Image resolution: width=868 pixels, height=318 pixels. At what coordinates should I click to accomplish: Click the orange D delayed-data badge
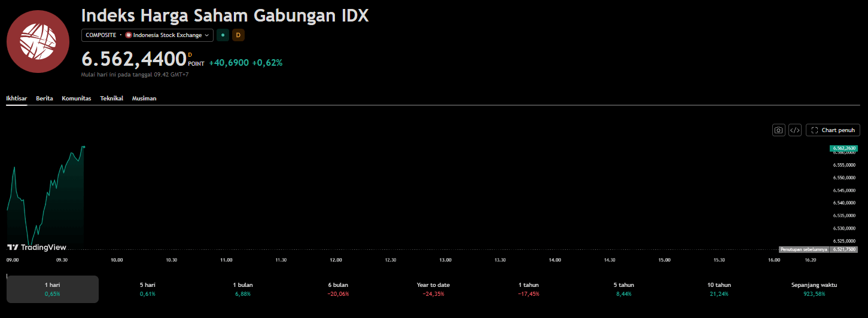[238, 35]
